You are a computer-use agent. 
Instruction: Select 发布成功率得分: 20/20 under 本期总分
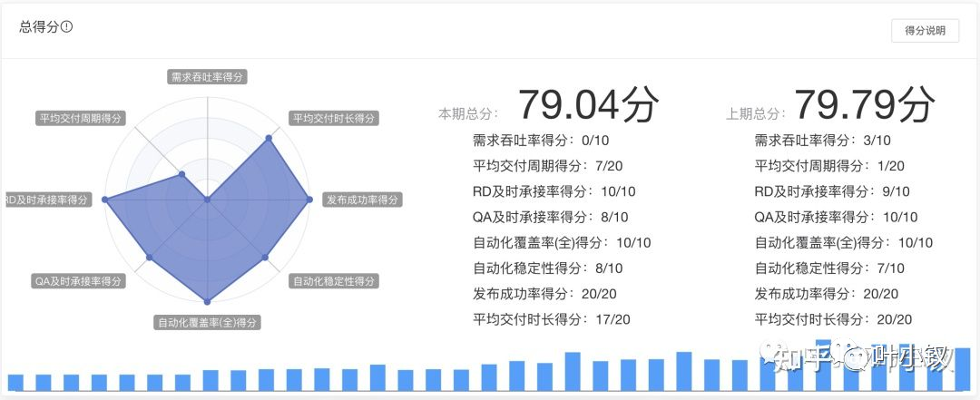point(544,294)
